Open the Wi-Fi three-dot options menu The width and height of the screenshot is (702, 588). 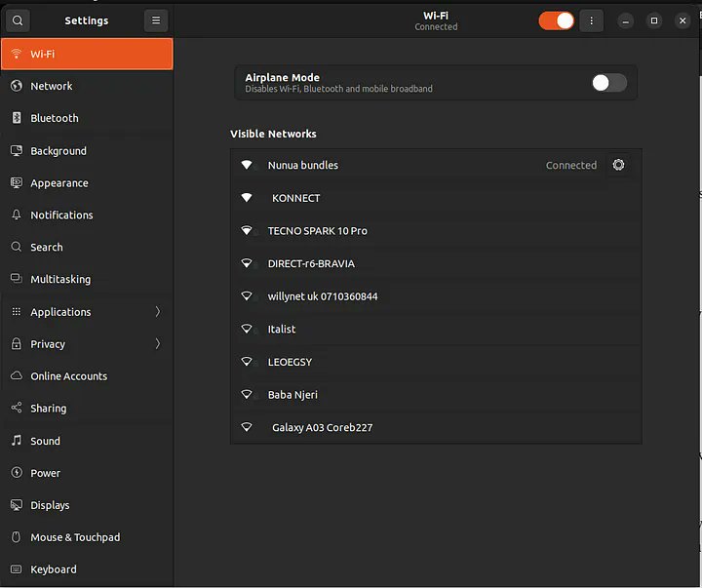point(591,20)
